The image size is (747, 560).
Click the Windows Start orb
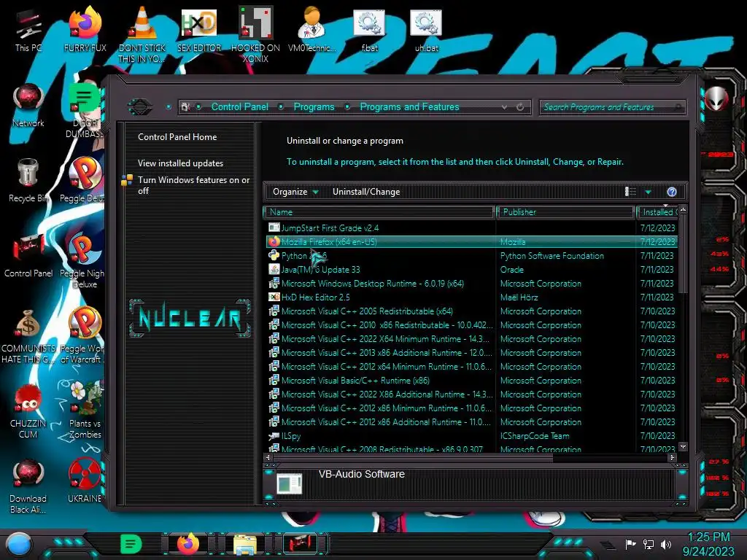pos(18,544)
